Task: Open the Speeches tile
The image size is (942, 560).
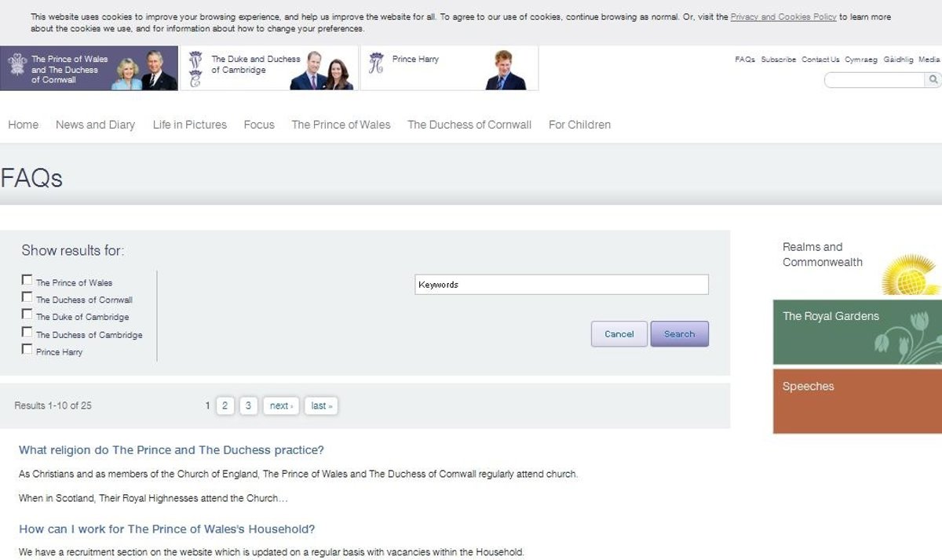Action: 857,401
